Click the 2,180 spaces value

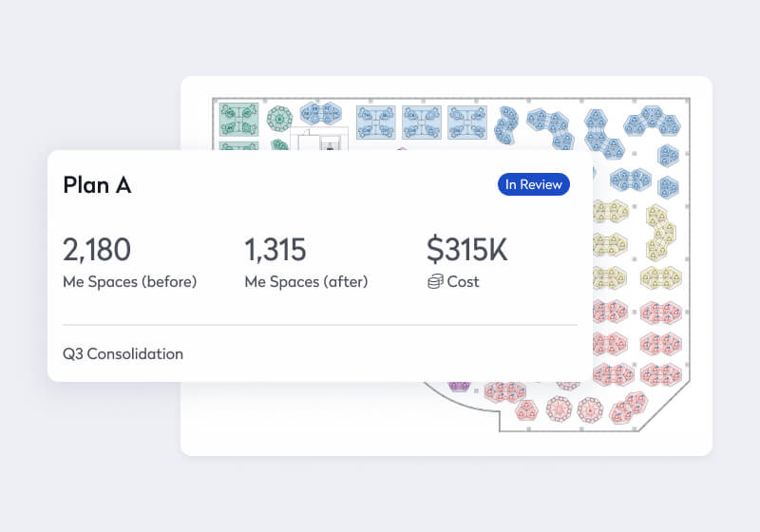pyautogui.click(x=97, y=250)
